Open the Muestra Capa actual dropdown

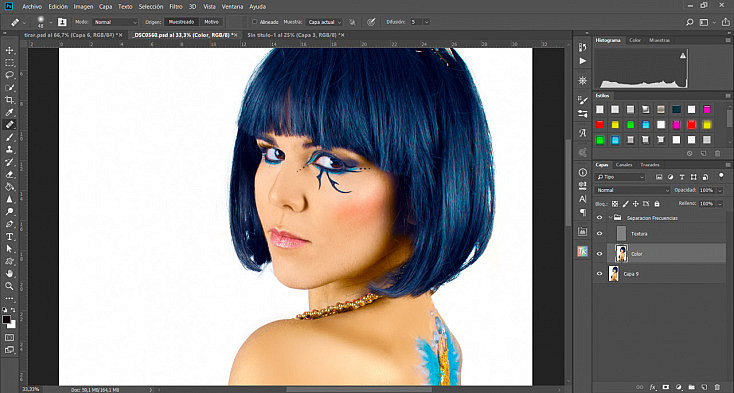[x=325, y=22]
